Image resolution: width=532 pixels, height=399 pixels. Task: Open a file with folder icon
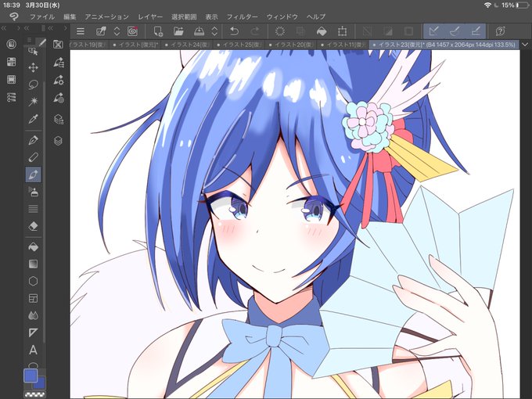[178, 31]
